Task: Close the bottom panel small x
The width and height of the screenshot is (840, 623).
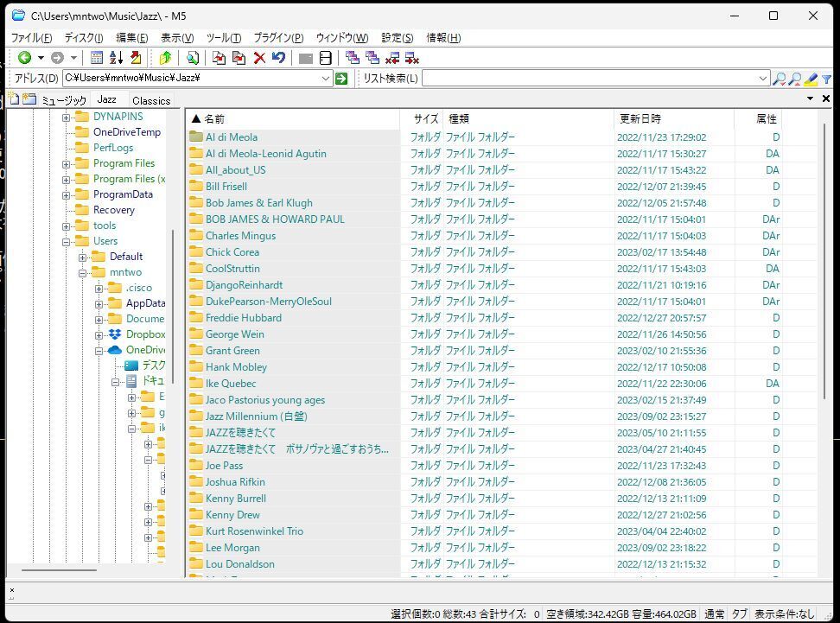Action: (12, 590)
